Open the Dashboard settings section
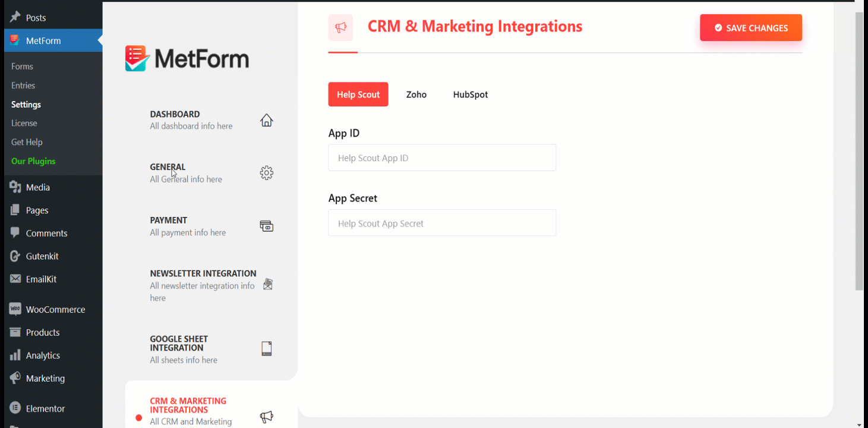The width and height of the screenshot is (868, 428). tap(211, 120)
